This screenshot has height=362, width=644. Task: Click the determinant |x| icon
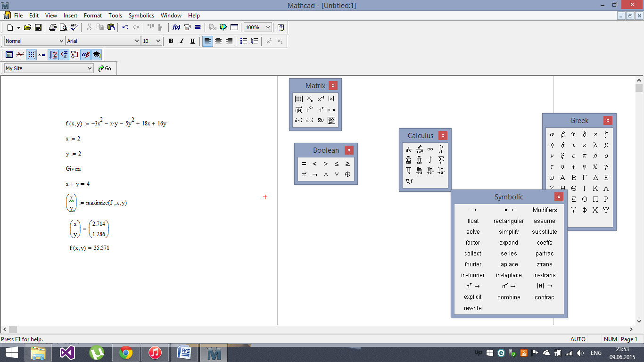click(x=331, y=99)
